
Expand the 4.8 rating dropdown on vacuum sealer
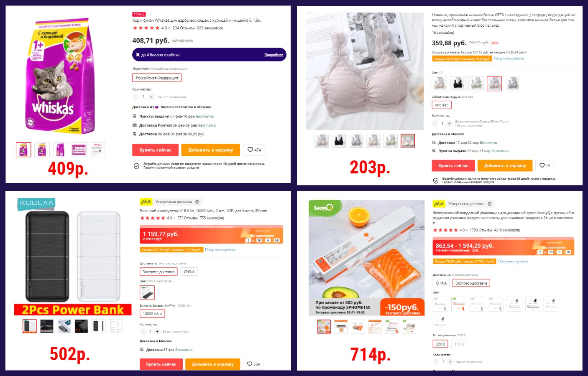(466, 230)
